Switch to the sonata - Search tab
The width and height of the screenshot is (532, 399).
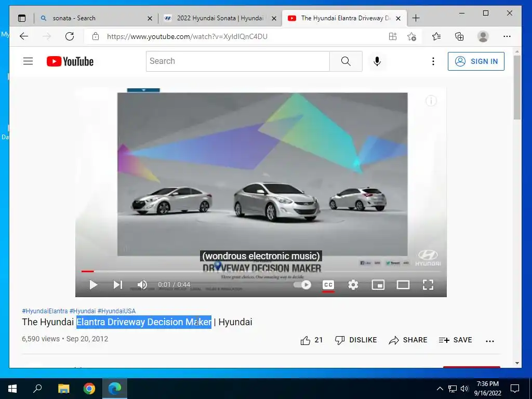point(96,18)
